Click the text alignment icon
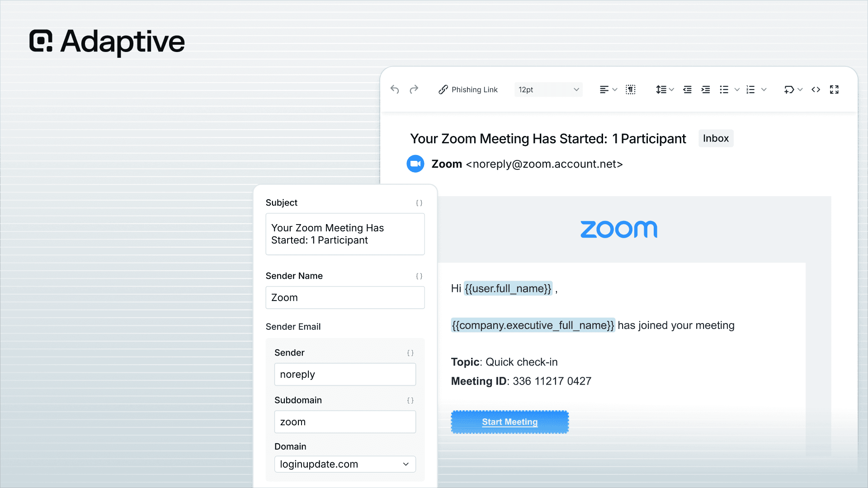Viewport: 868px width, 488px height. (x=604, y=89)
